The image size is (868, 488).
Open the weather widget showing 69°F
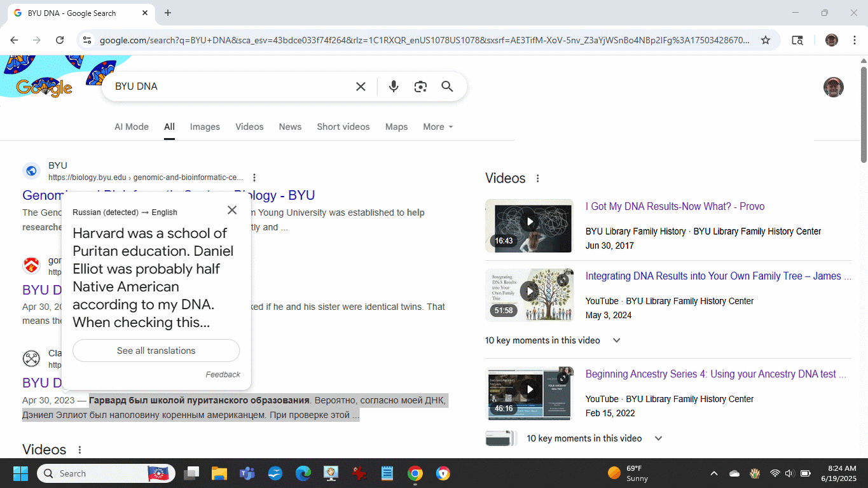(x=628, y=473)
